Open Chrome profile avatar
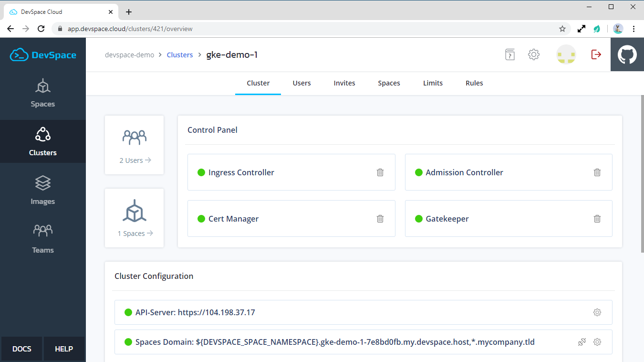The width and height of the screenshot is (644, 362). pos(618,29)
